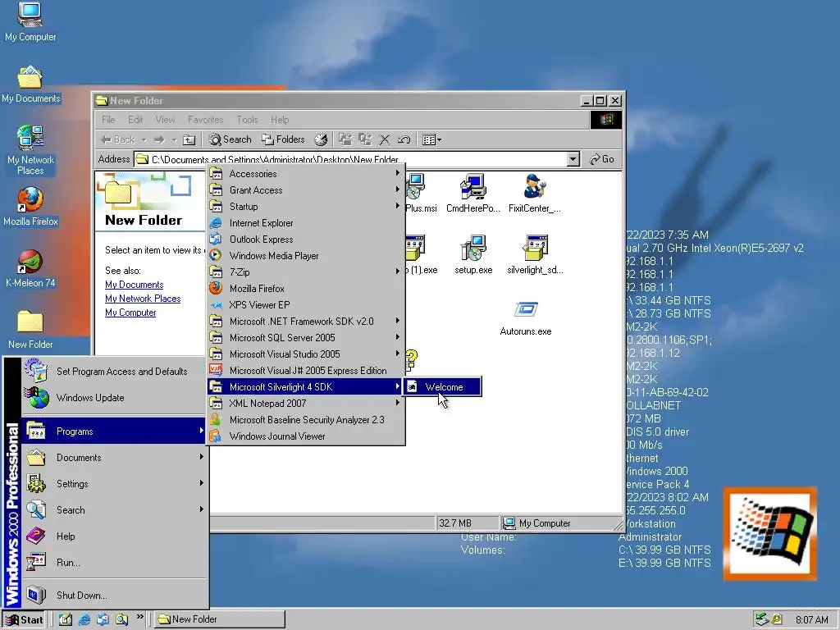The image size is (840, 630).
Task: Click the Folders toolbar button
Action: (283, 139)
